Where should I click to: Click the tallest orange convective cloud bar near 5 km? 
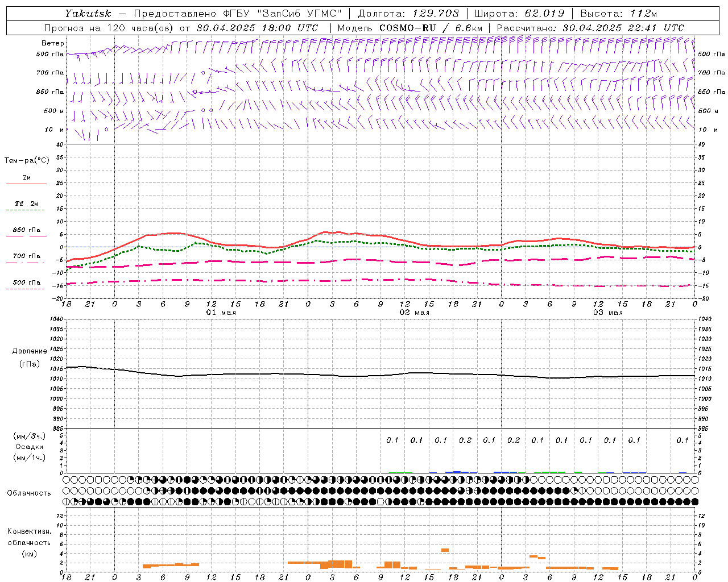tap(445, 550)
